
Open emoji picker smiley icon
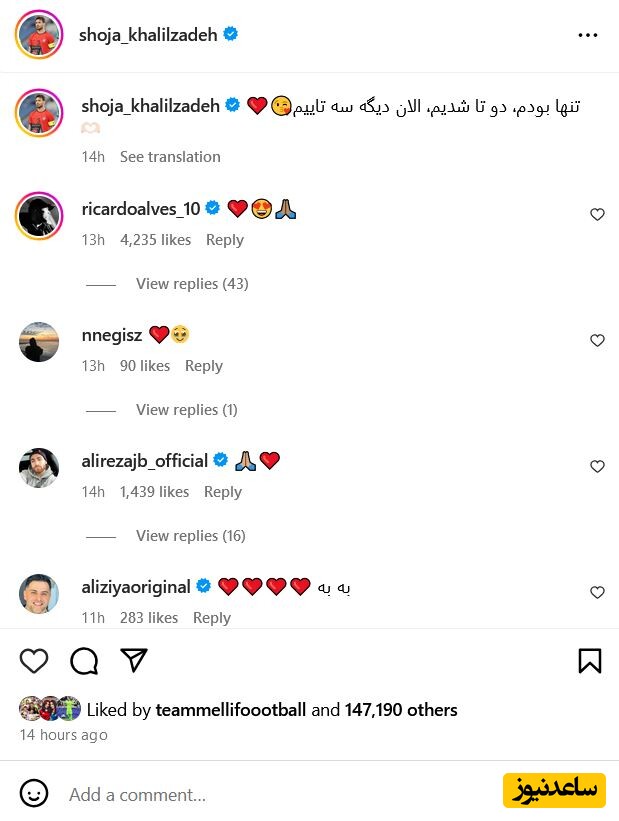click(34, 793)
